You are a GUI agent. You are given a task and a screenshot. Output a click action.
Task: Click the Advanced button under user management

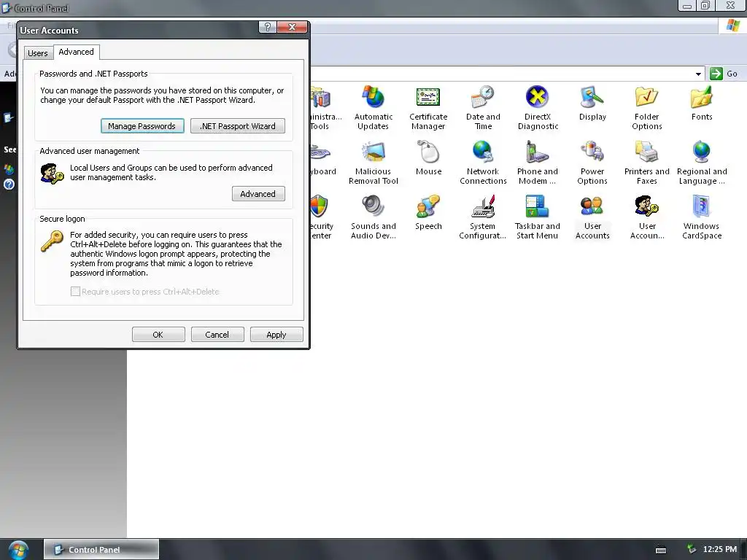[258, 194]
